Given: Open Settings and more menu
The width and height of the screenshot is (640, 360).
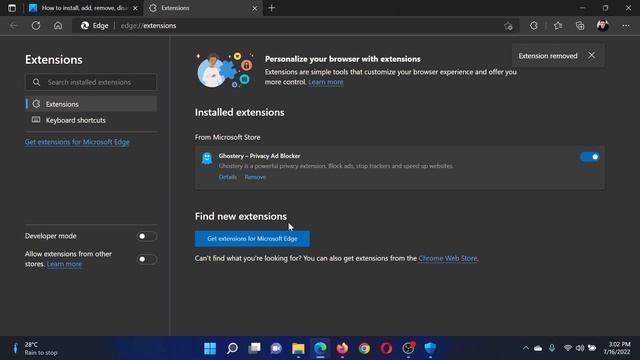Looking at the screenshot, I should coord(626,26).
